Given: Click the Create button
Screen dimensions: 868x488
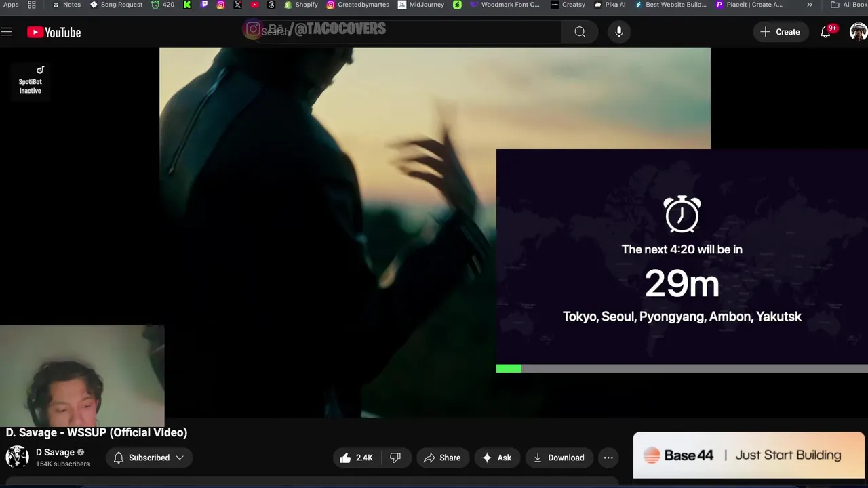Looking at the screenshot, I should click(780, 32).
